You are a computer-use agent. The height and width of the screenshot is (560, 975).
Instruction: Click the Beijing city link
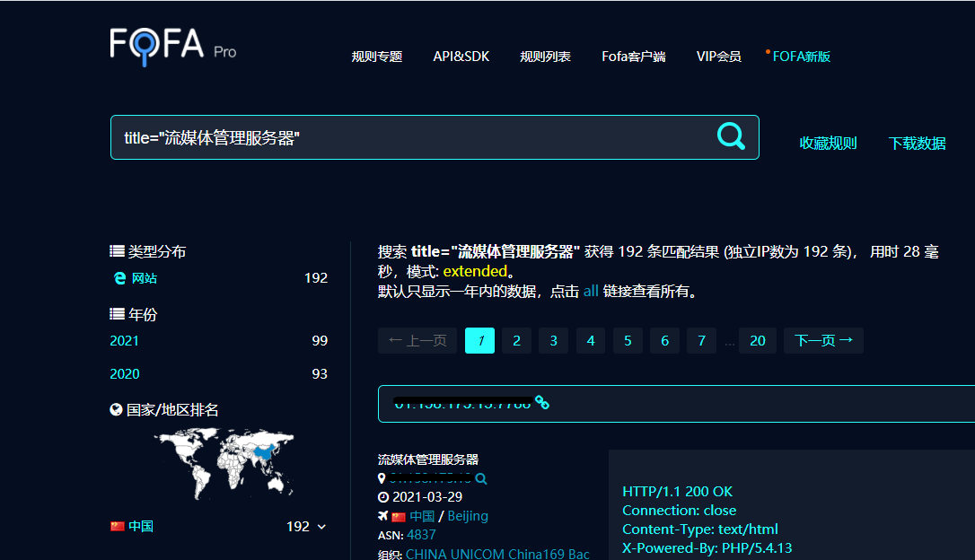click(468, 517)
